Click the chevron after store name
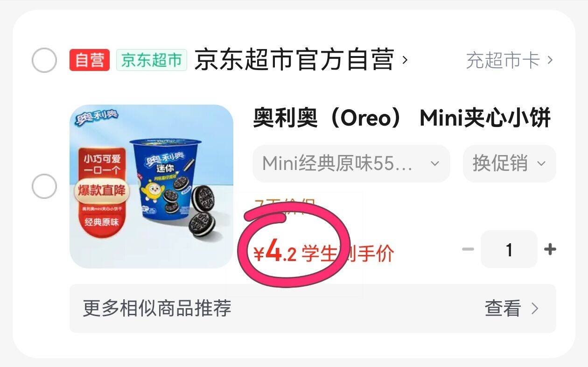Screen dimensions: 588x367 pos(405,60)
